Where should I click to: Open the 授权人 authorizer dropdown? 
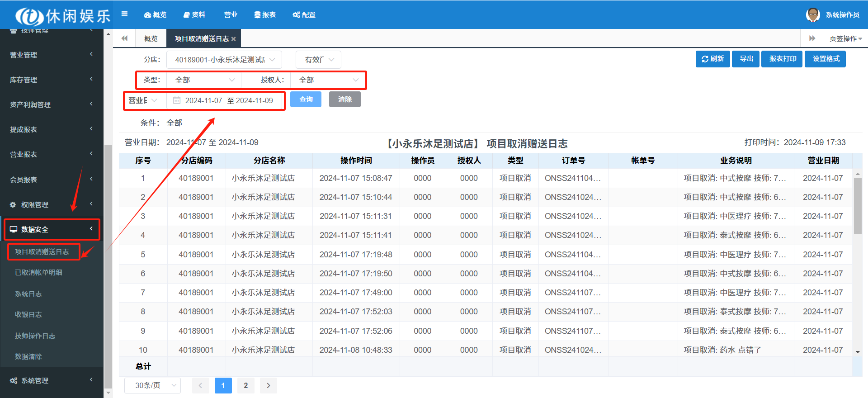click(x=328, y=80)
